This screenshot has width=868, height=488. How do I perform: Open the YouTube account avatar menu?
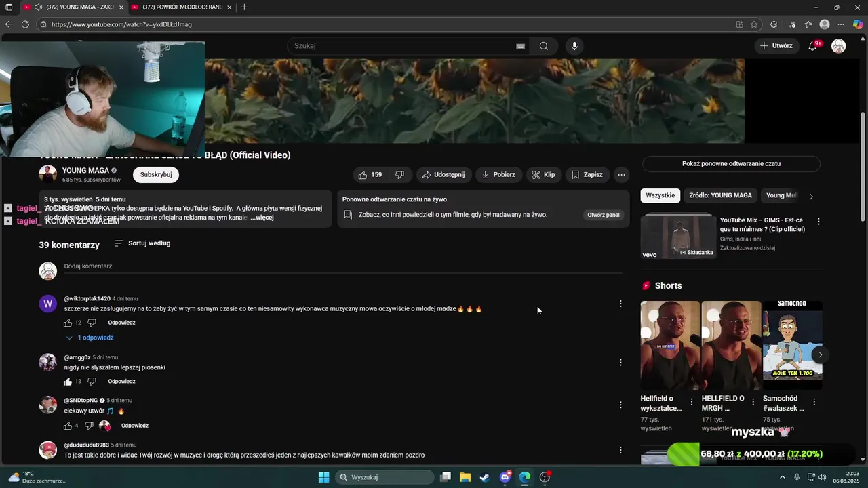pyautogui.click(x=839, y=46)
